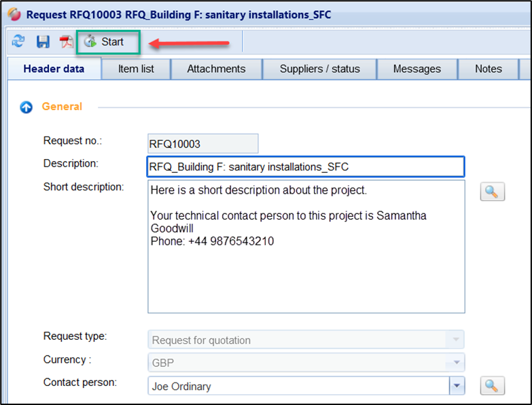This screenshot has height=405, width=532.
Task: Expand the Contact person dropdown arrow
Action: tap(457, 386)
